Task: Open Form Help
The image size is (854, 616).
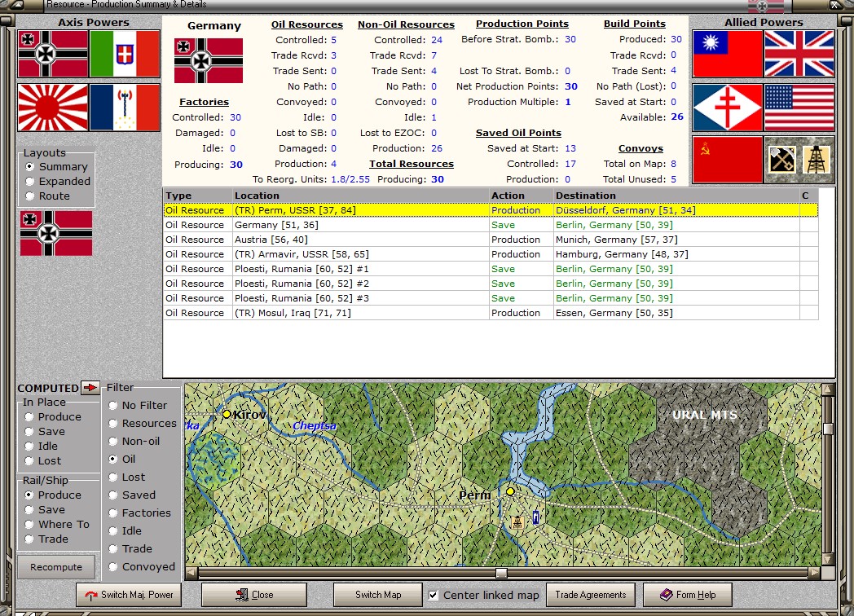Action: tap(688, 595)
